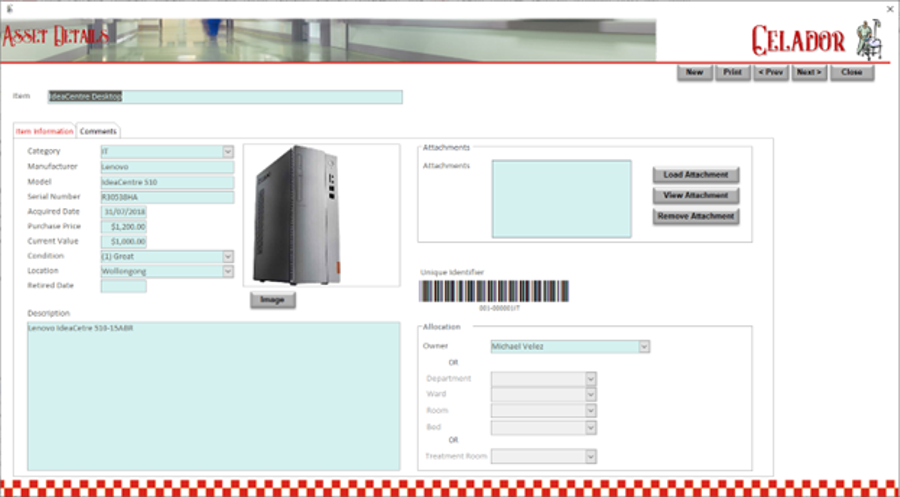Image resolution: width=900 pixels, height=497 pixels.
Task: Click the Load Attachment button
Action: coord(696,175)
